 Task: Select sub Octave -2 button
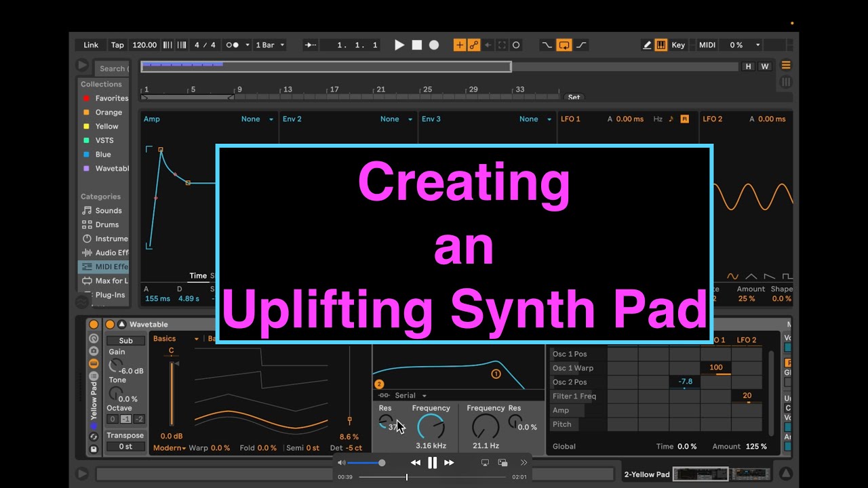coord(139,419)
